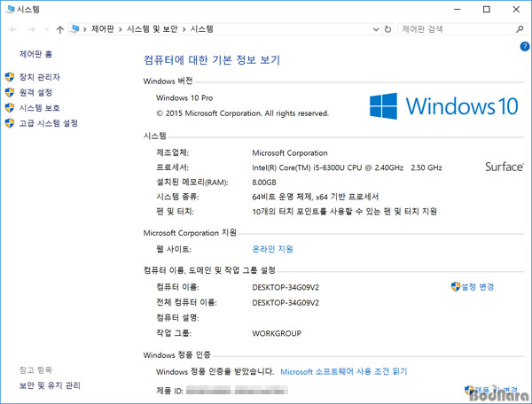Screen dimensions: 532x404
Task: Click 컴퓨터에 대한 기본 정보 보기 heading
Action: point(212,60)
